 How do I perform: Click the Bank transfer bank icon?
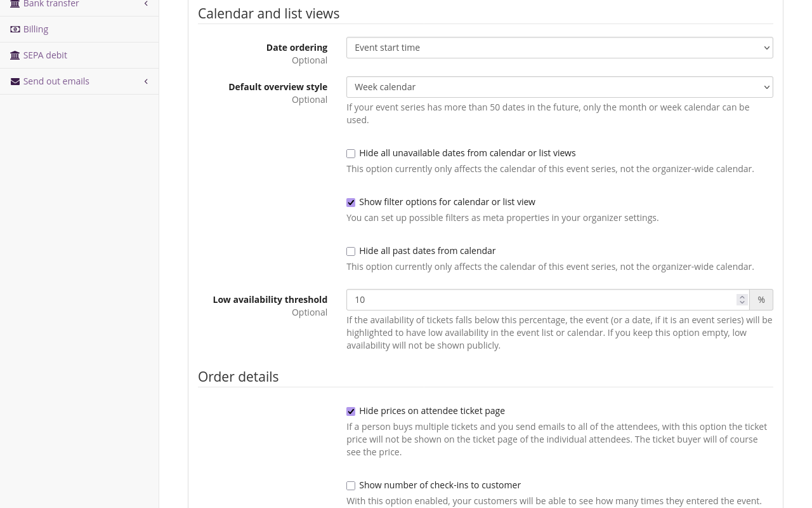click(15, 4)
